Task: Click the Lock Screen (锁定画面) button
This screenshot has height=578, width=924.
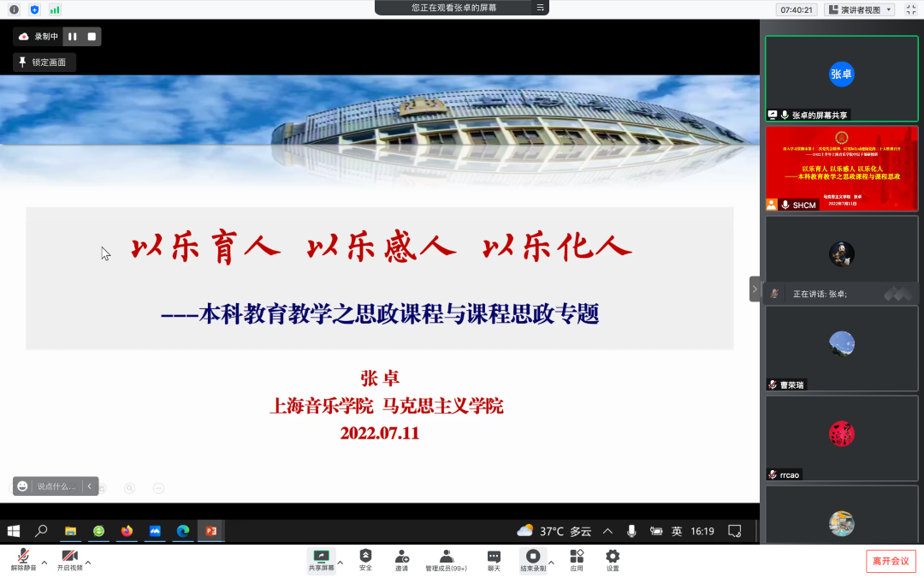Action: pos(44,62)
